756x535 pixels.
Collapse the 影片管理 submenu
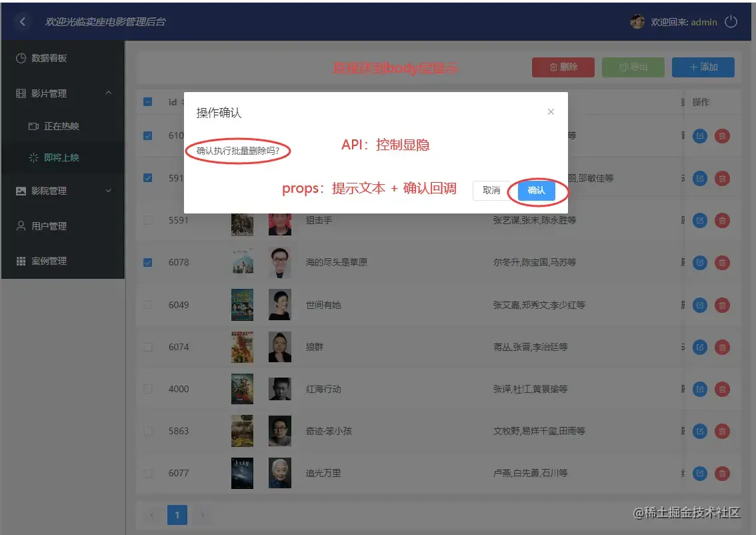[63, 93]
